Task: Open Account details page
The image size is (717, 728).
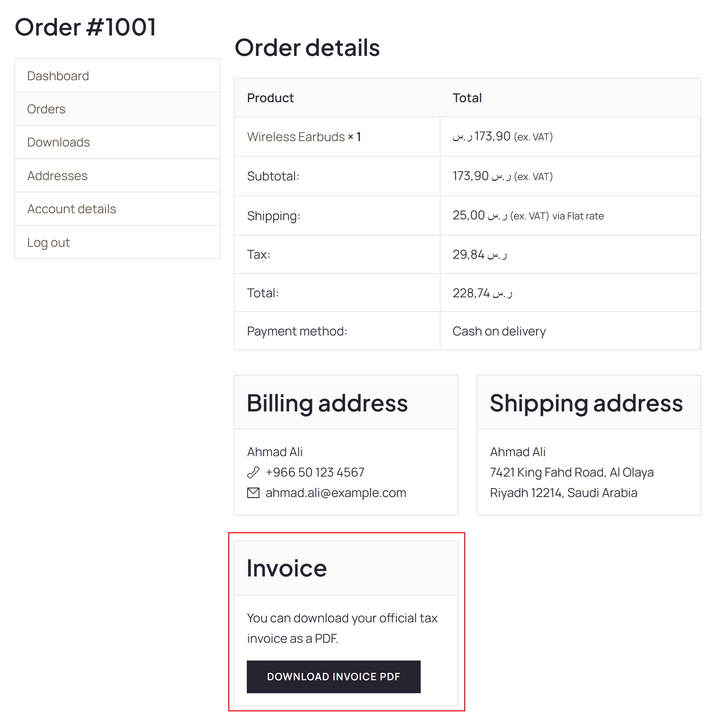Action: 72,209
